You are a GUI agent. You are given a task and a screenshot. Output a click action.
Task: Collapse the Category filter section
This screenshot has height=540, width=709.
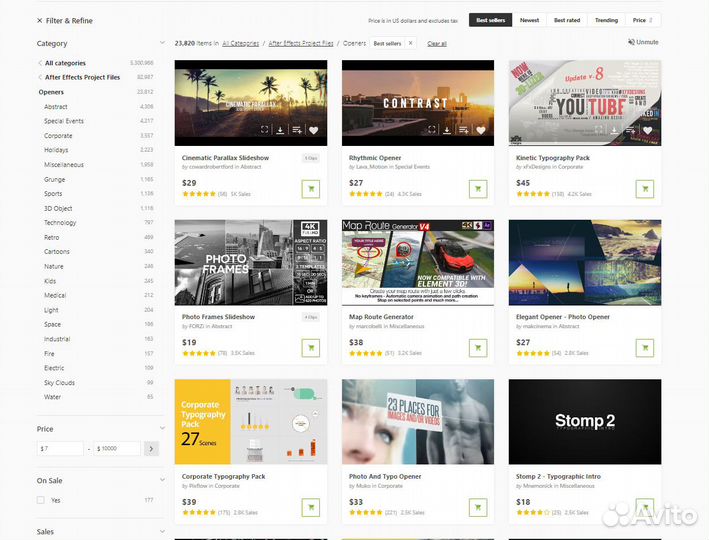(162, 44)
